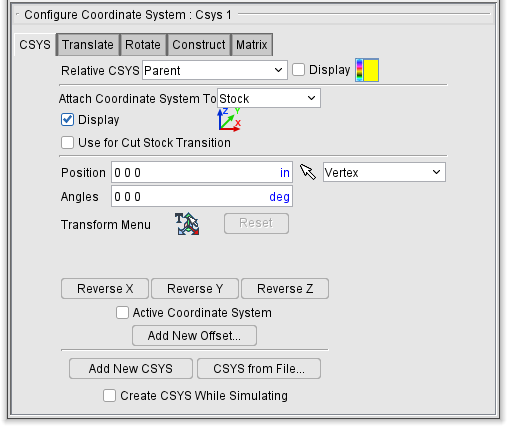The height and width of the screenshot is (426, 507).
Task: Open the Relative CSYS Parent dropdown
Action: click(215, 70)
